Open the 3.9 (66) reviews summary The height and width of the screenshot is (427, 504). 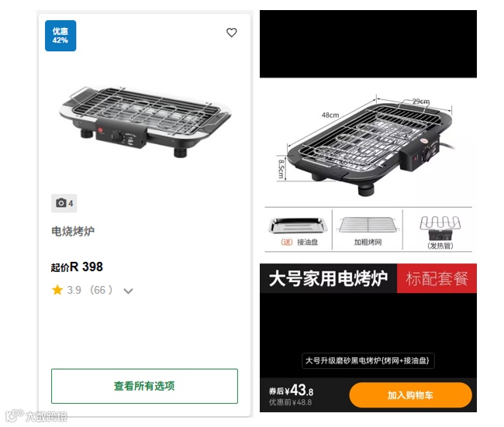pos(90,290)
